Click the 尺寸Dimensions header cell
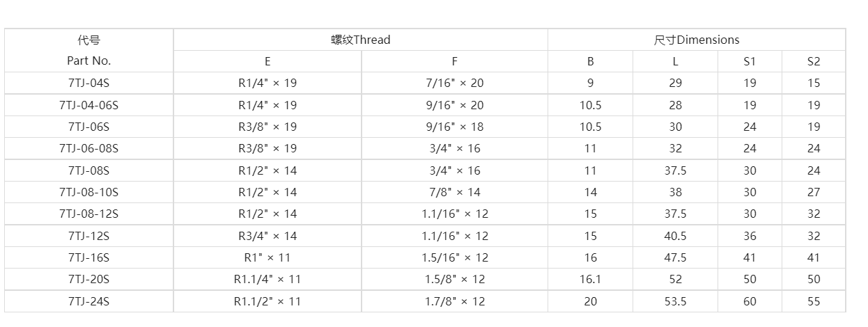 pos(697,40)
